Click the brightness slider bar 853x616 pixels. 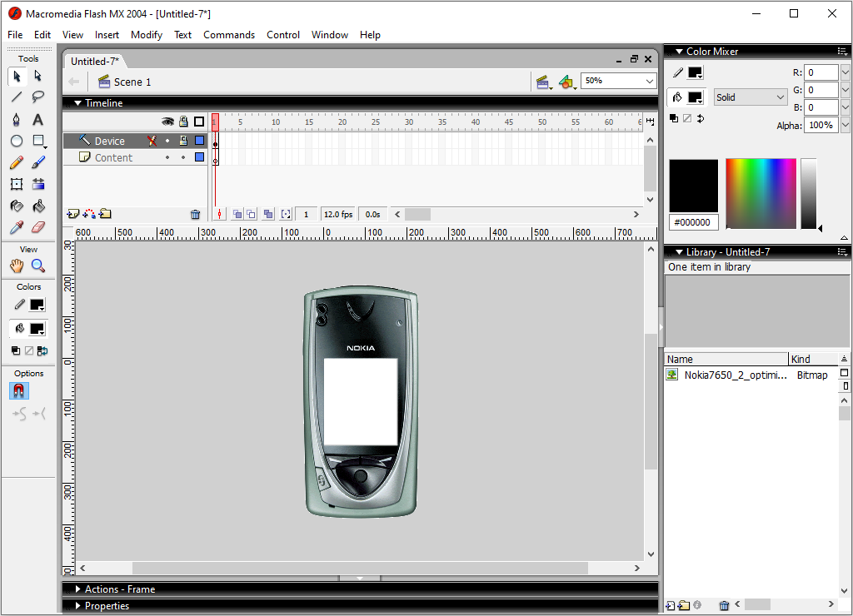click(808, 194)
